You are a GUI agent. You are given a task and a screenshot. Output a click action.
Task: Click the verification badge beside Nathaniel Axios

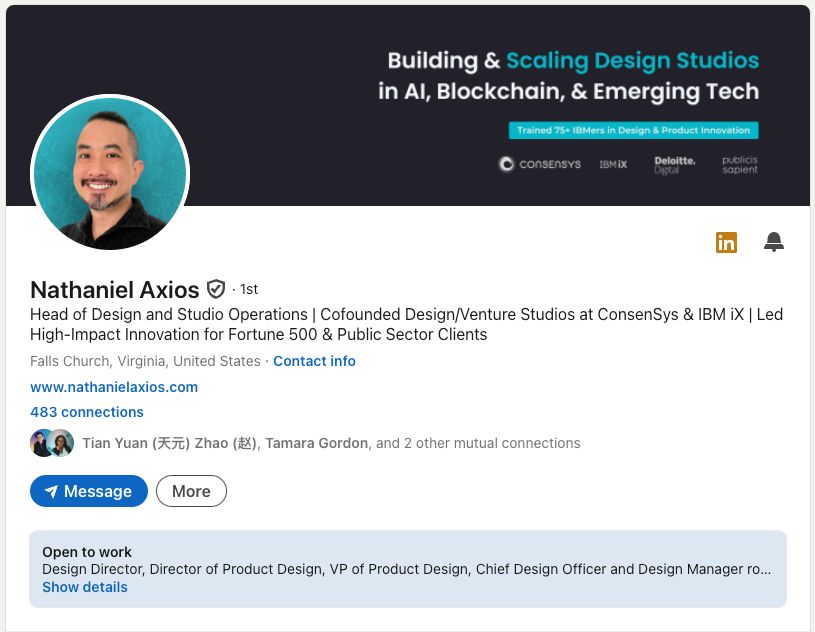216,289
